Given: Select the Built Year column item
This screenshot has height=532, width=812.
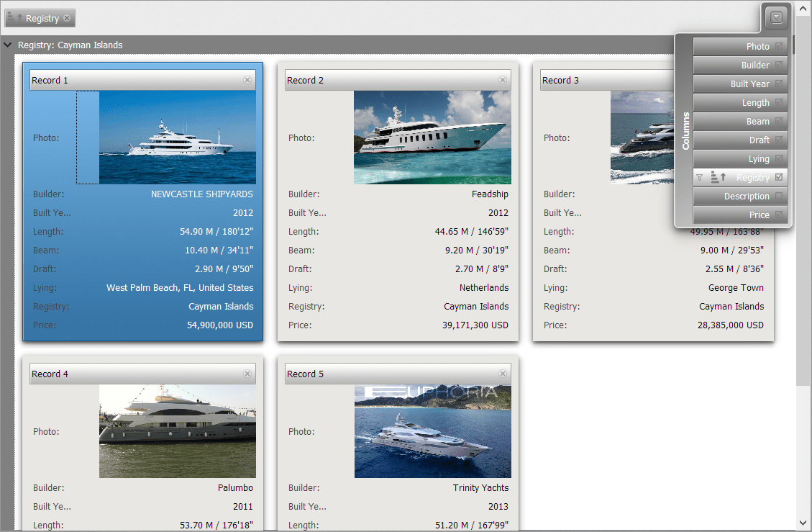Looking at the screenshot, I should point(740,84).
